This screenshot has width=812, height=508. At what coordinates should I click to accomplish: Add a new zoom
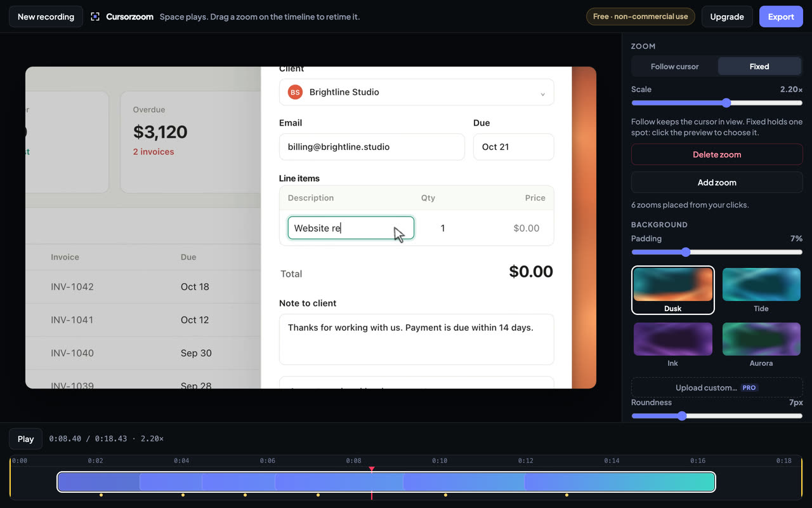tap(717, 182)
